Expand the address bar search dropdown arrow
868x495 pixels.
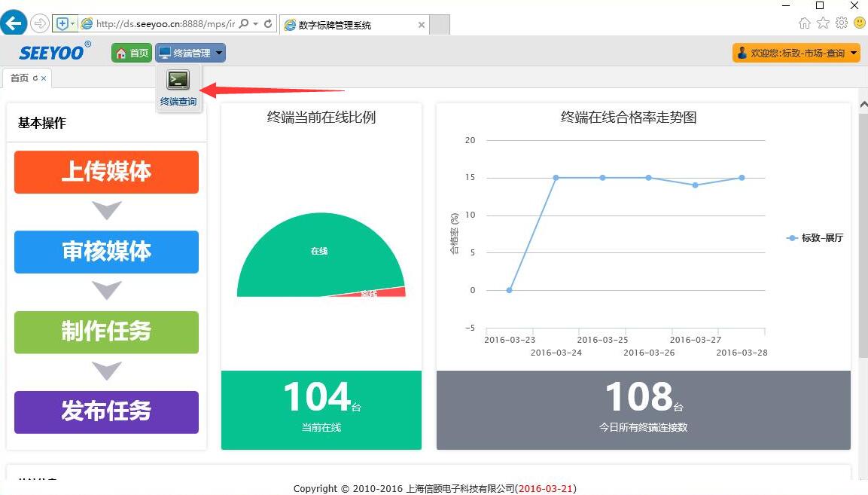256,24
